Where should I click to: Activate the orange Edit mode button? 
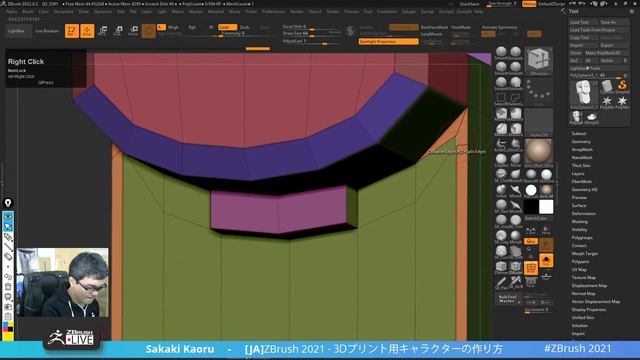pos(72,31)
